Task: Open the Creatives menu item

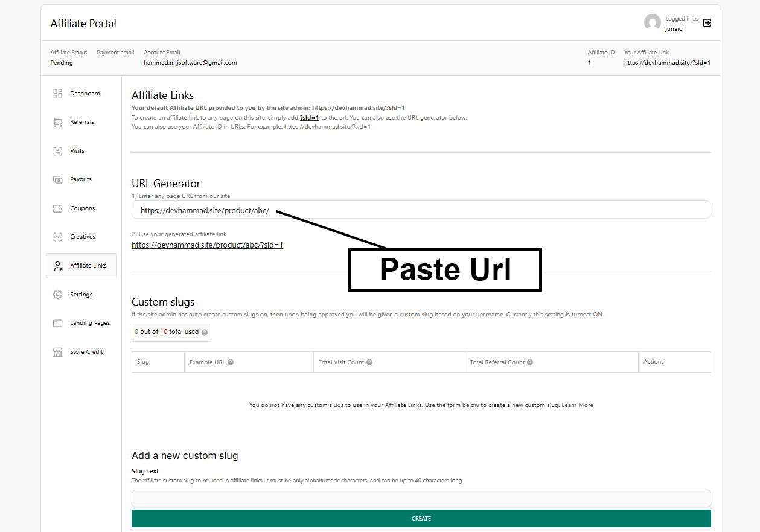Action: point(82,237)
